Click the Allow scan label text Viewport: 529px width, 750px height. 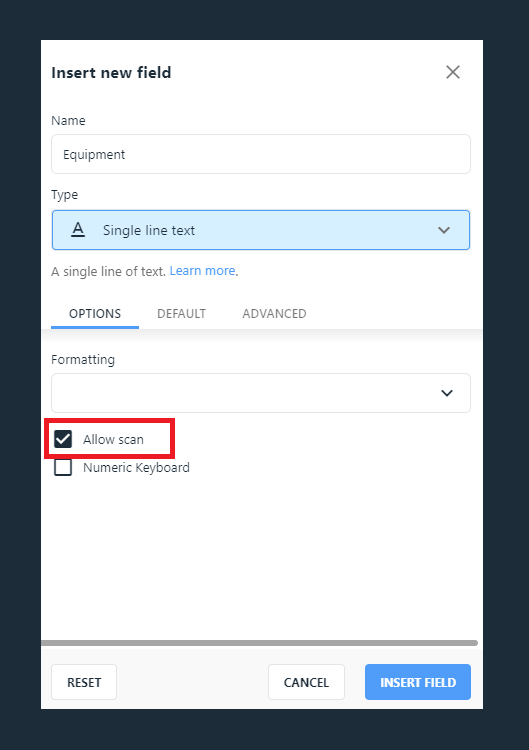tap(113, 440)
